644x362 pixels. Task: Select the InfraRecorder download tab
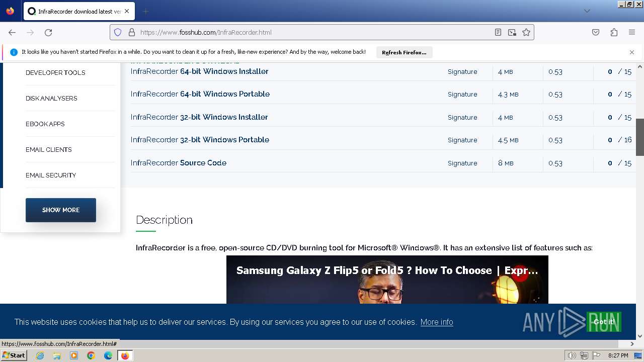tap(78, 11)
